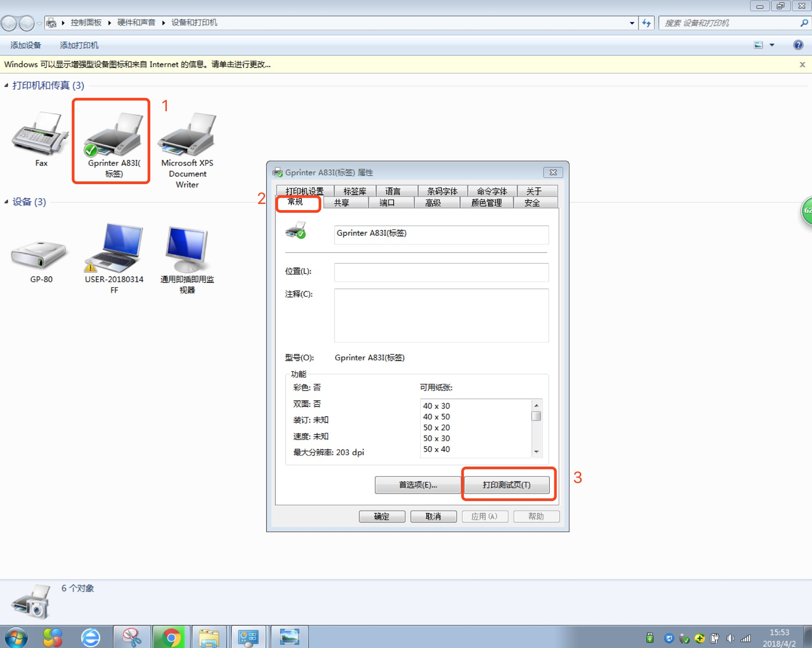Select the Gprinter A83I printer icon
This screenshot has height=648, width=812.
pyautogui.click(x=114, y=134)
